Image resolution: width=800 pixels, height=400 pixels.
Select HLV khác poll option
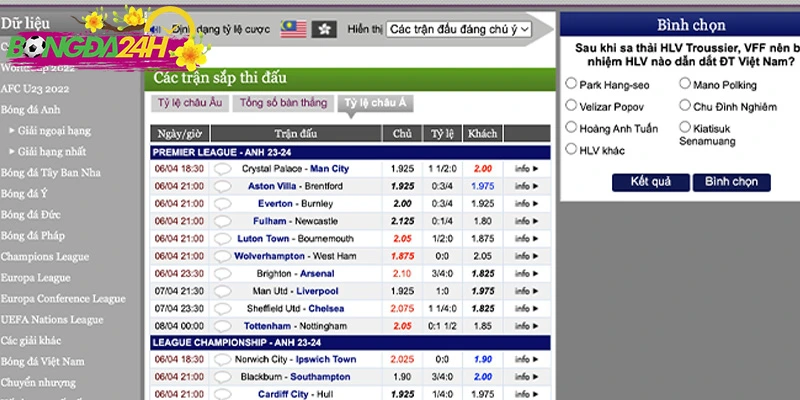[x=571, y=149]
